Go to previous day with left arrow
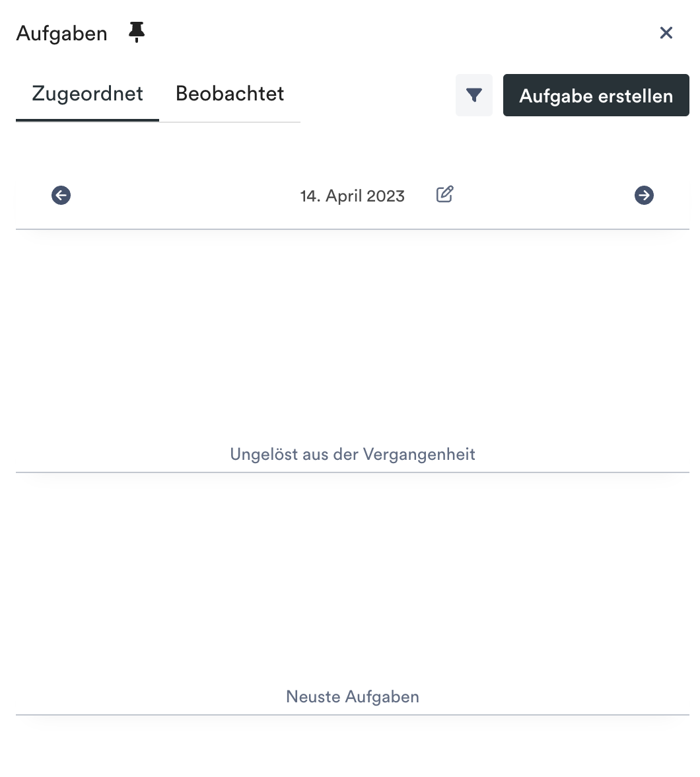 click(61, 196)
